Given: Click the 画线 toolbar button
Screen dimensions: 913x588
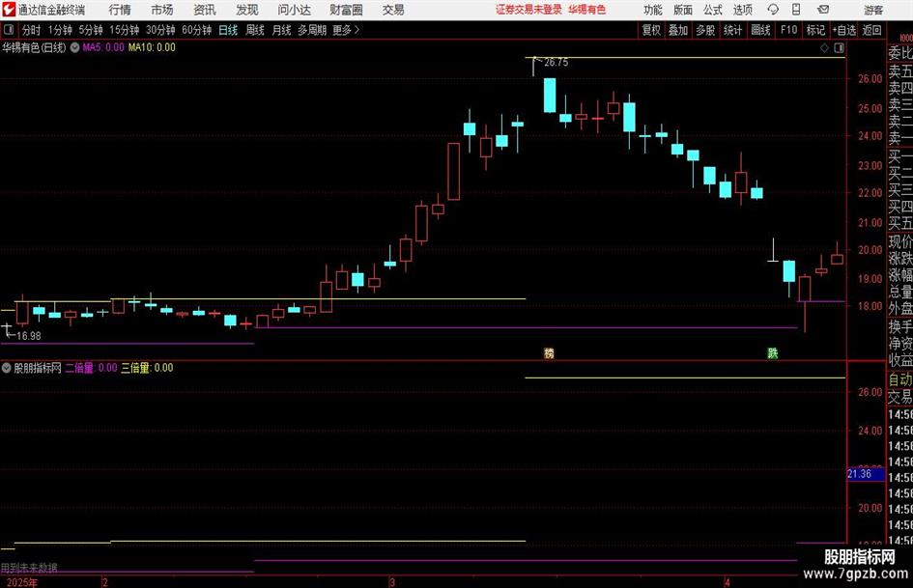Looking at the screenshot, I should pos(760,30).
